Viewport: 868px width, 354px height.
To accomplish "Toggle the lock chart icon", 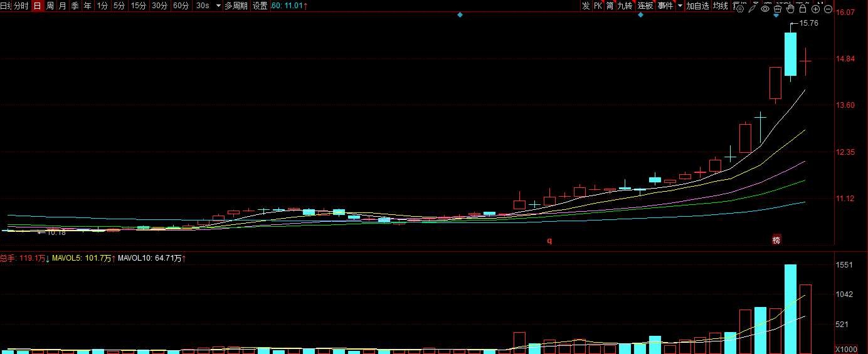I will 802,9.
